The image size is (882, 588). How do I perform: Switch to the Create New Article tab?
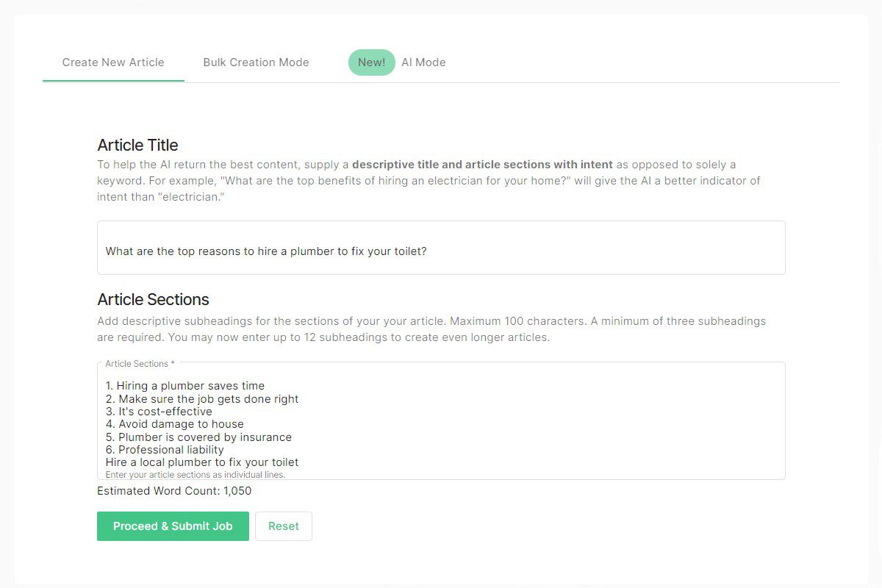(x=113, y=62)
